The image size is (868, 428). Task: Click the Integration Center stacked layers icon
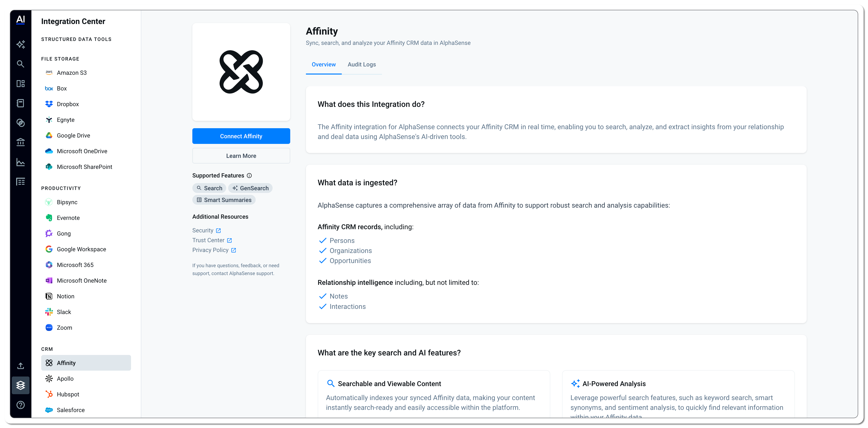click(x=21, y=385)
